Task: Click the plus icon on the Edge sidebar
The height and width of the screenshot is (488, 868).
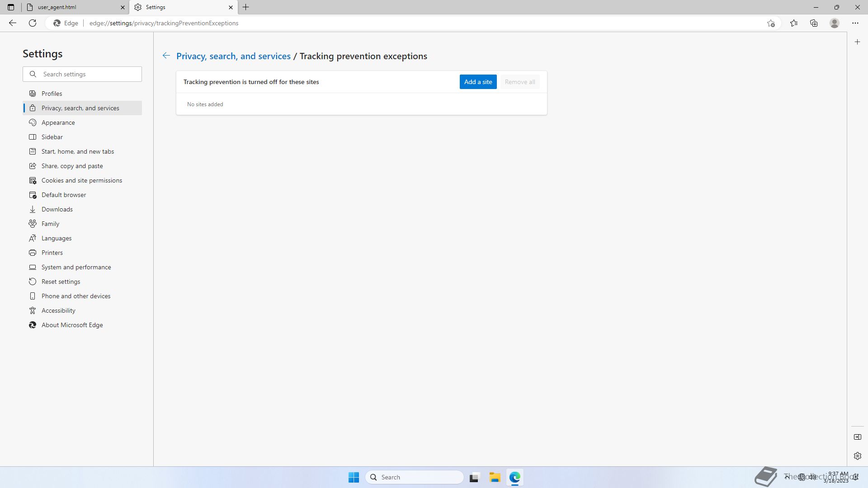Action: (857, 42)
